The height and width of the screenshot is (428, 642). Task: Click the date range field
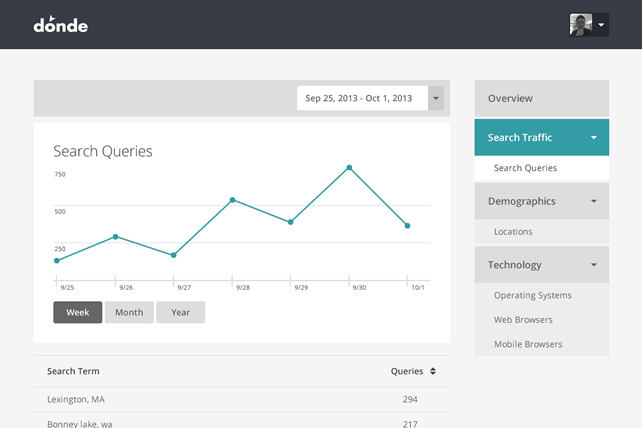tap(362, 98)
